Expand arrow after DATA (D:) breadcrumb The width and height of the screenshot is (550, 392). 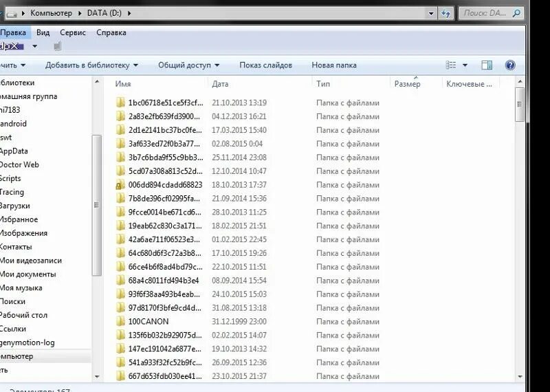(x=129, y=13)
